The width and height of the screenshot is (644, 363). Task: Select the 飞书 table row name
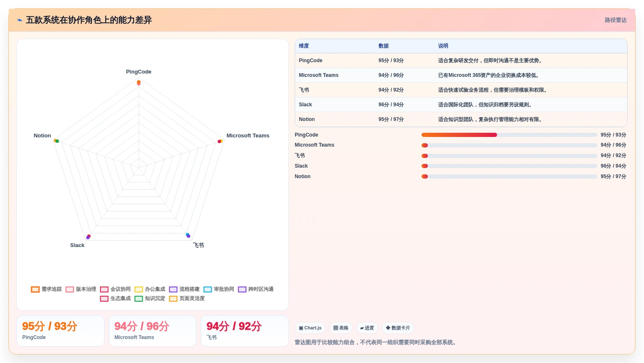click(304, 90)
